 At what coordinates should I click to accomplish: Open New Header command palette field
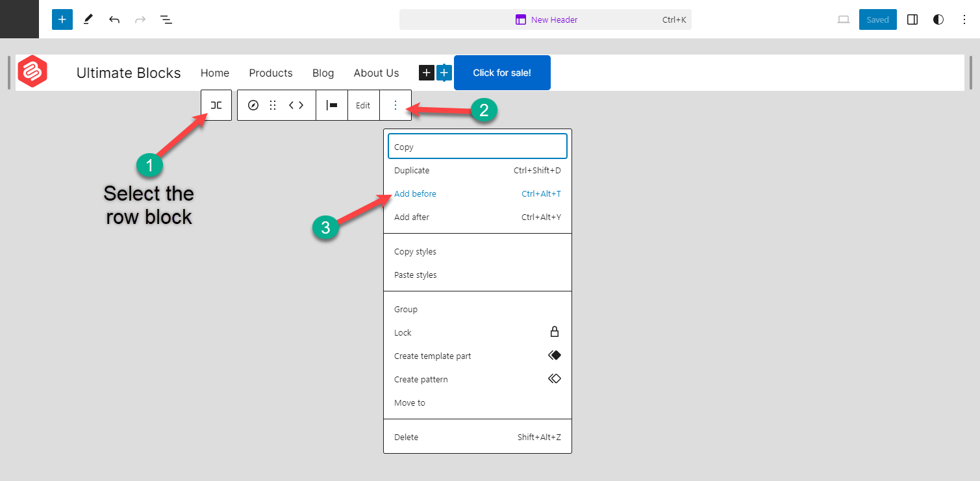click(546, 19)
